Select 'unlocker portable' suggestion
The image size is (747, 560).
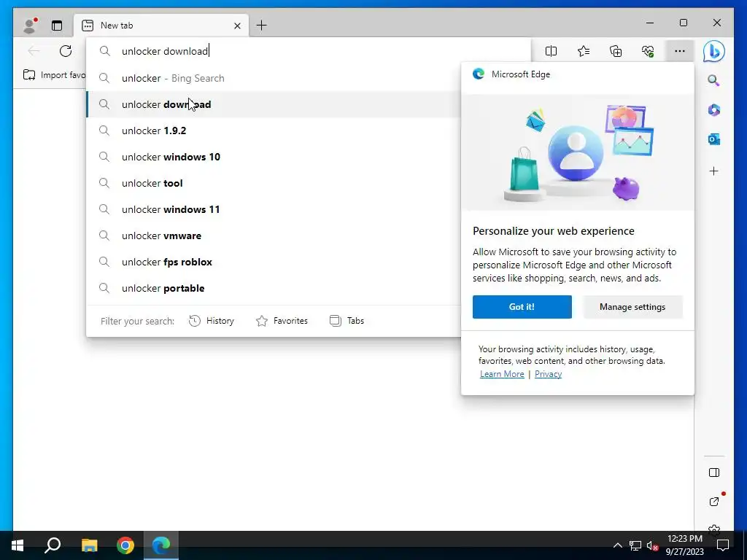(x=274, y=287)
